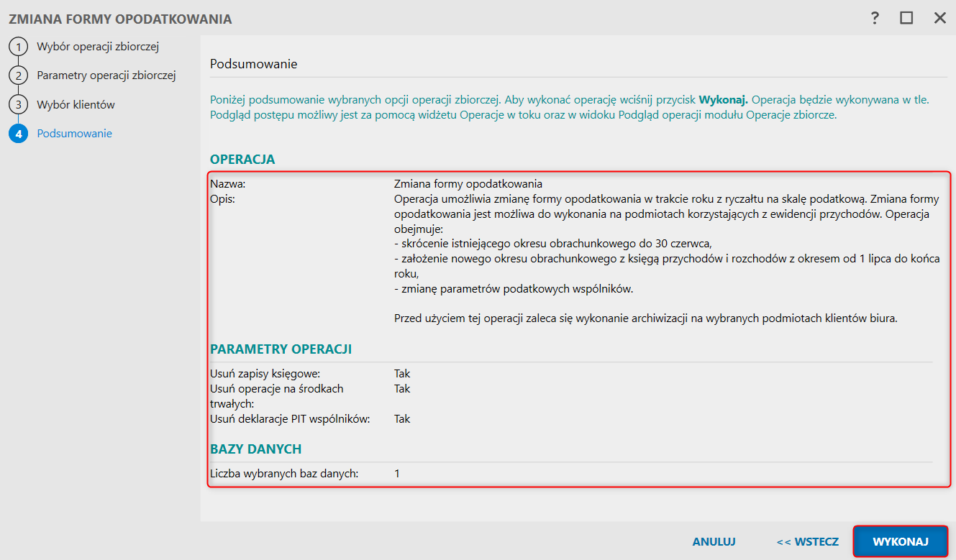Click the Tak value for Usuń zapisy księgowe

(x=402, y=374)
